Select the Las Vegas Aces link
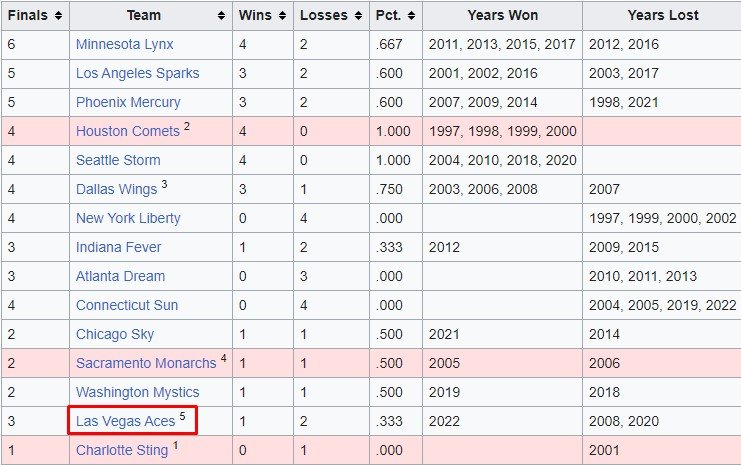 125,422
